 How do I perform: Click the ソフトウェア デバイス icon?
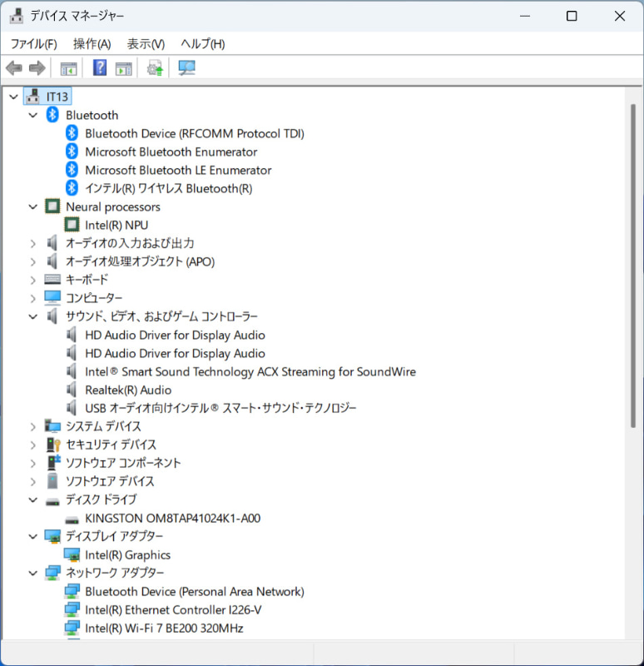click(52, 481)
